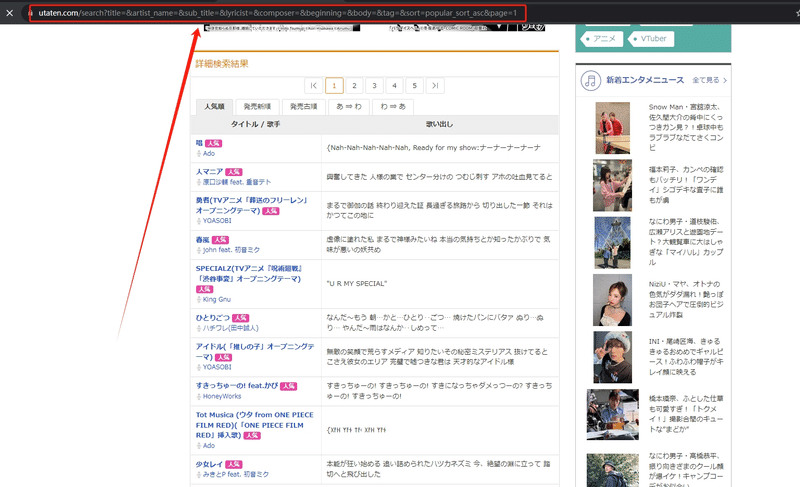Screen dimensions: 800x487
Task: Open 福本莉子 news thumbnail
Action: pyautogui.click(x=612, y=185)
